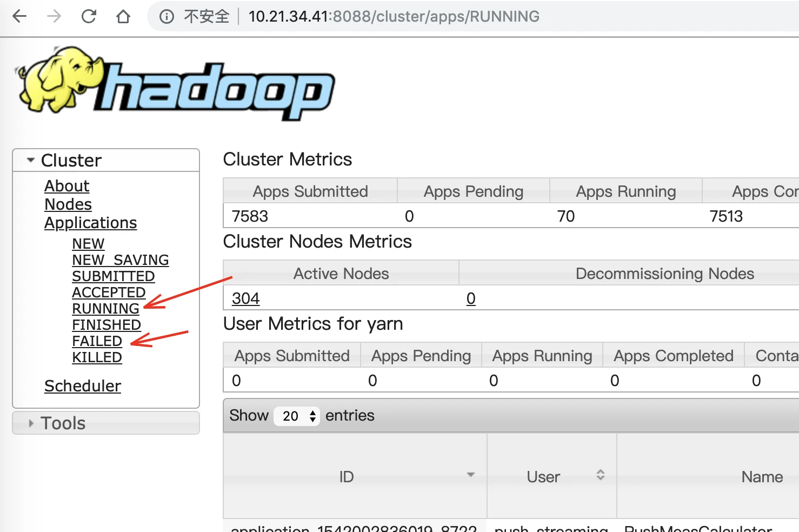The height and width of the screenshot is (532, 799).
Task: Filter applications by NEW_SAVING state
Action: pyautogui.click(x=121, y=260)
